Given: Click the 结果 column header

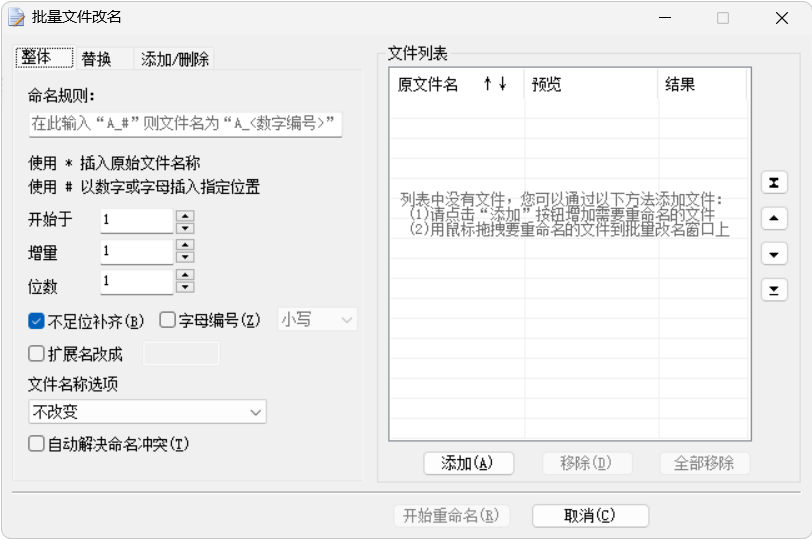Looking at the screenshot, I should pyautogui.click(x=702, y=84).
